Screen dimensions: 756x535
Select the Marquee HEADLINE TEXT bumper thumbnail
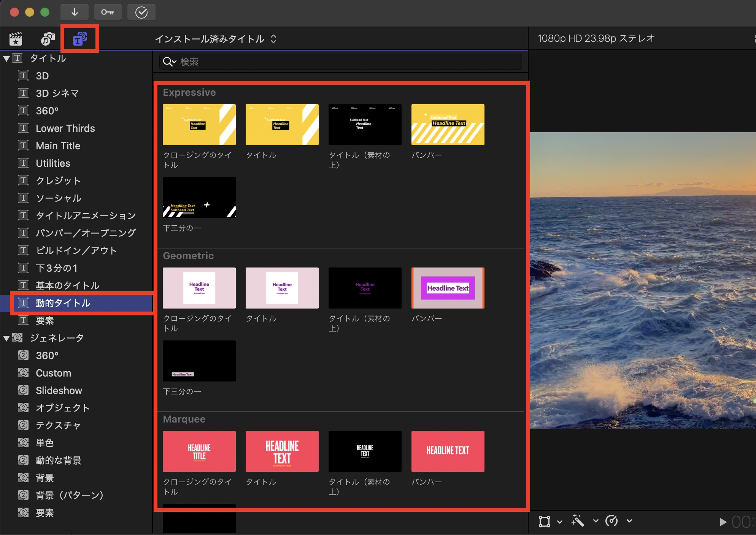[x=448, y=451]
